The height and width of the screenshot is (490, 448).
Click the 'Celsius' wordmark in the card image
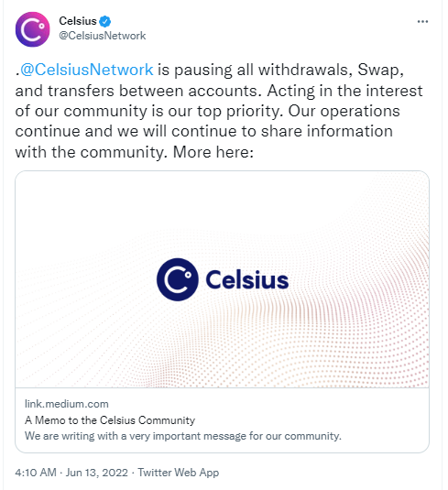point(247,279)
